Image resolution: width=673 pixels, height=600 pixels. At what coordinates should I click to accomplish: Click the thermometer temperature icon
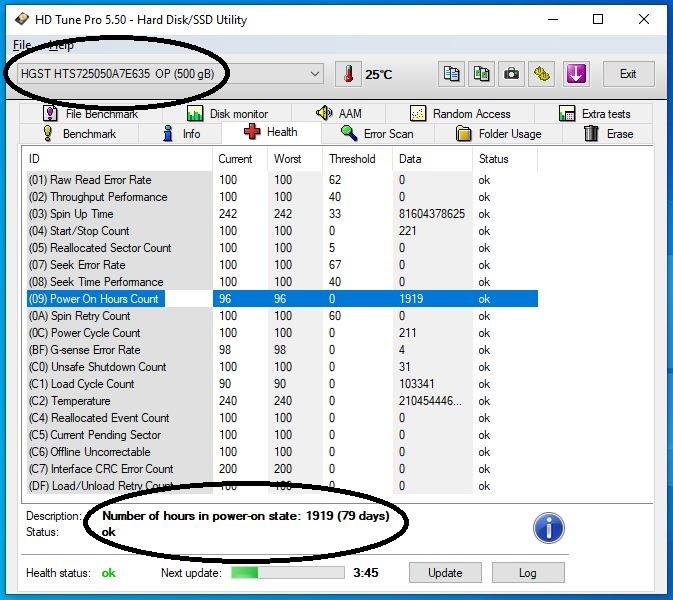coord(348,74)
